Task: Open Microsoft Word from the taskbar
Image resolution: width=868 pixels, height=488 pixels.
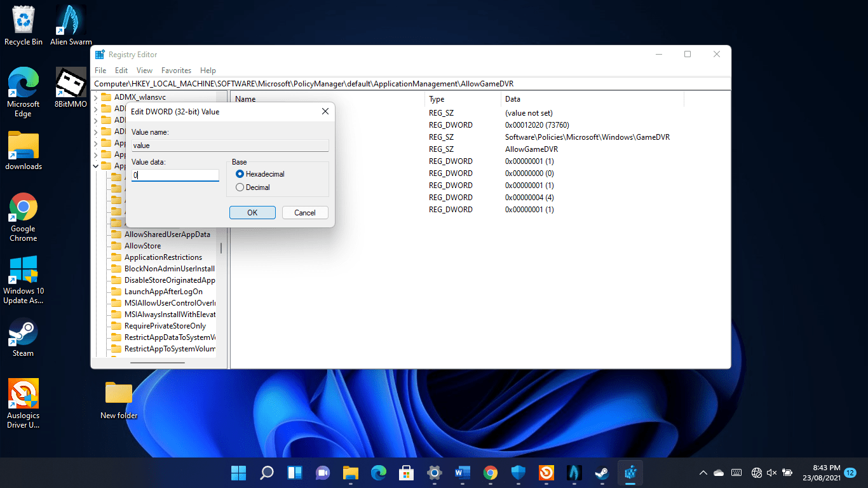Action: 462,473
